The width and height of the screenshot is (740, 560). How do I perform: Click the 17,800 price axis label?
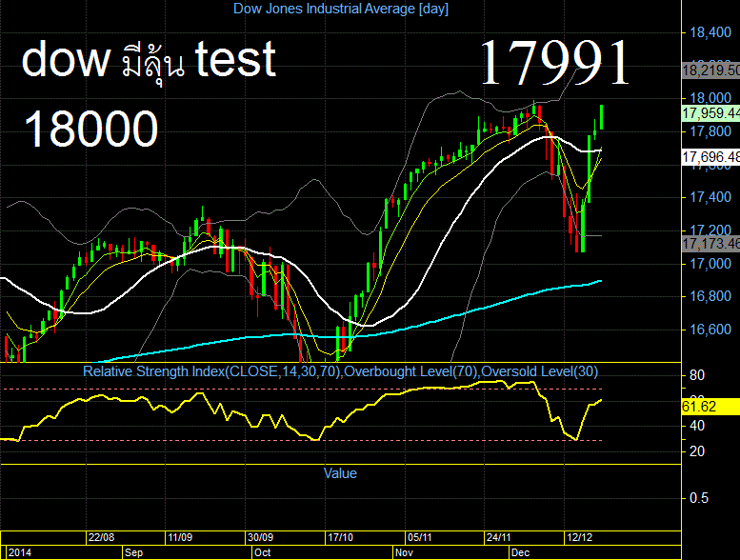tap(710, 131)
